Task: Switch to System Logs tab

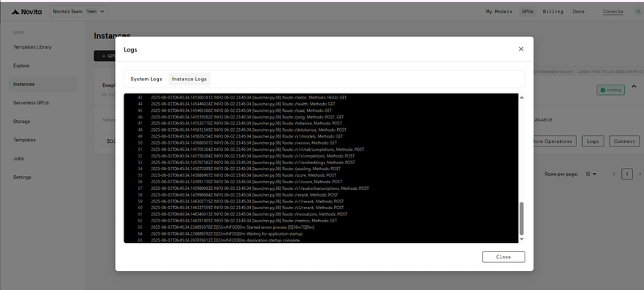Action: [x=146, y=79]
